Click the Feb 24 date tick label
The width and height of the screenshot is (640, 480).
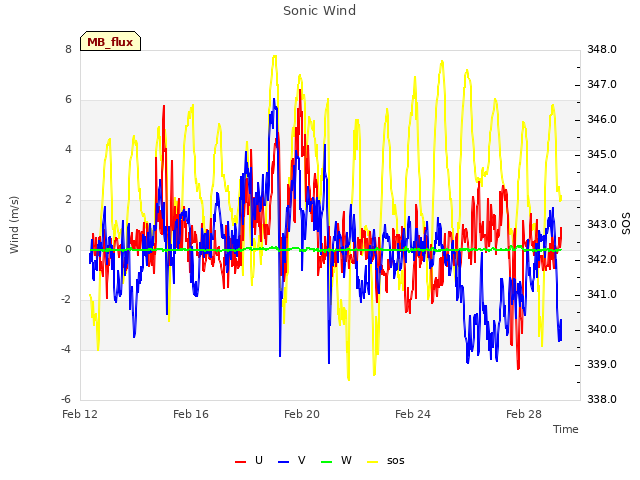click(x=413, y=414)
